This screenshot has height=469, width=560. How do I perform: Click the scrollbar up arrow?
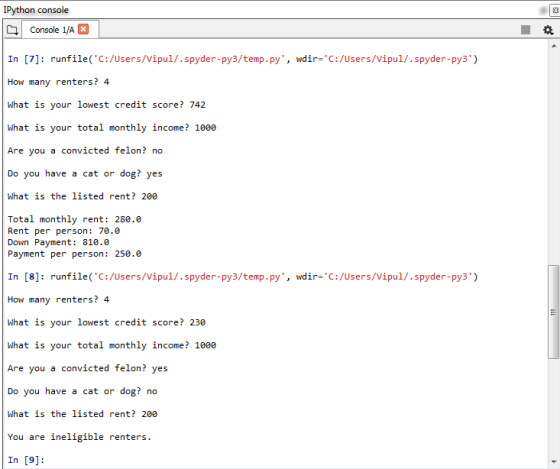pos(554,46)
